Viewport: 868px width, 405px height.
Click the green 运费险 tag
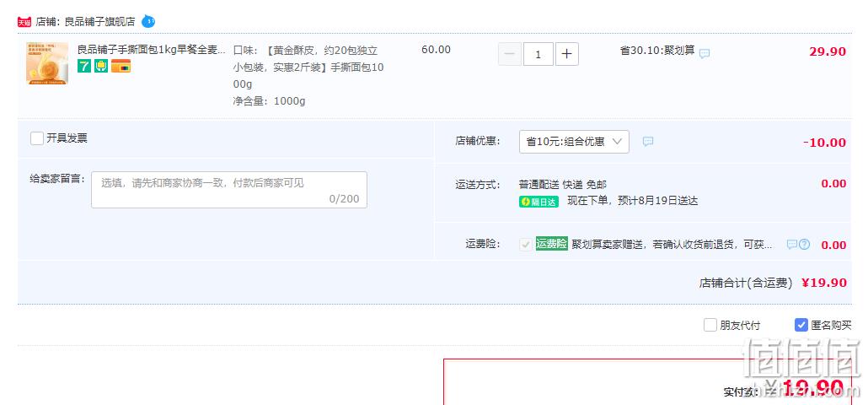point(551,244)
